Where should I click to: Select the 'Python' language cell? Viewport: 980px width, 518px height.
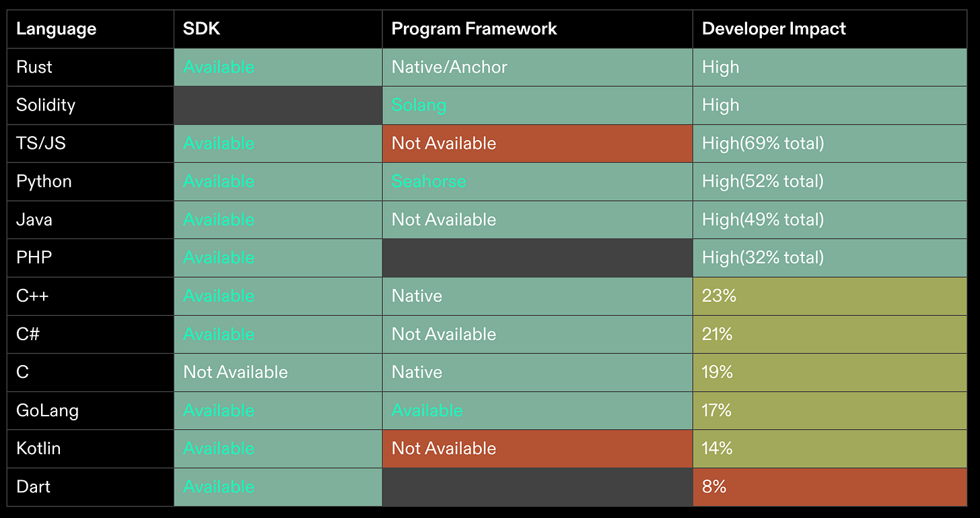coord(90,182)
